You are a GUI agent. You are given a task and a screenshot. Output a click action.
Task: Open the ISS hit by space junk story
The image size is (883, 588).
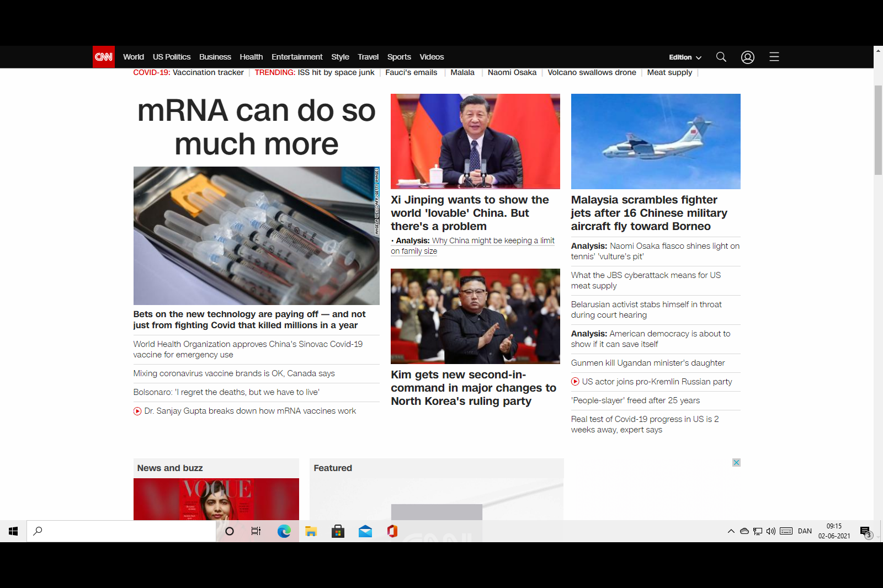point(335,72)
